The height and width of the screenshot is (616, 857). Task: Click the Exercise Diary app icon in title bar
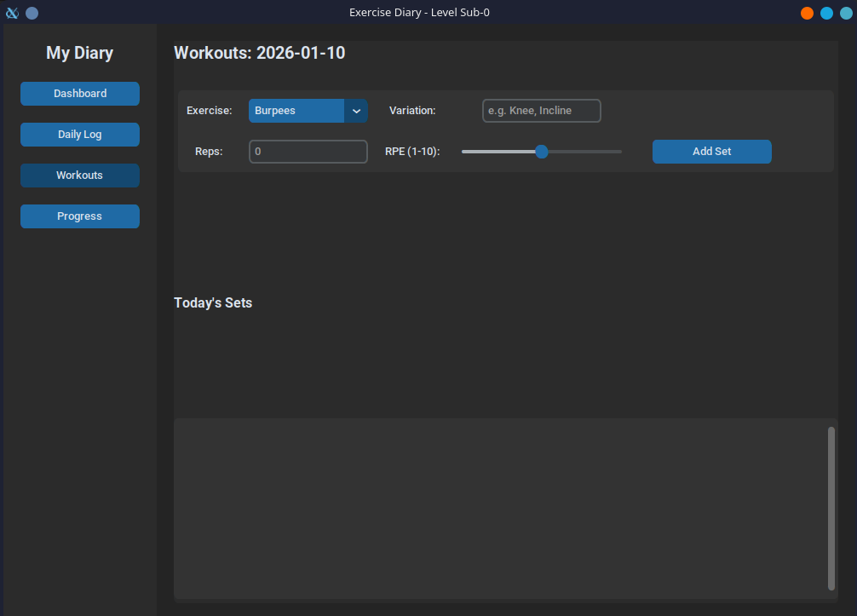pyautogui.click(x=11, y=12)
